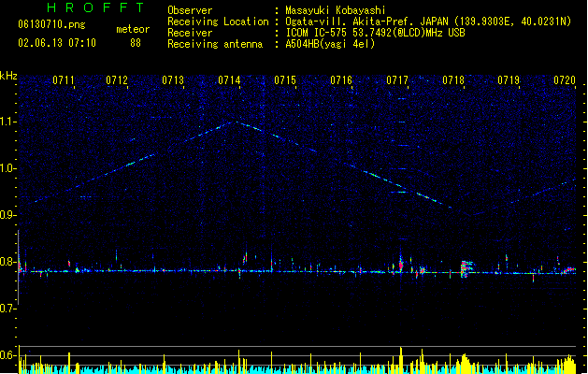Click the peak of the Doppler trace

[x=237, y=122]
